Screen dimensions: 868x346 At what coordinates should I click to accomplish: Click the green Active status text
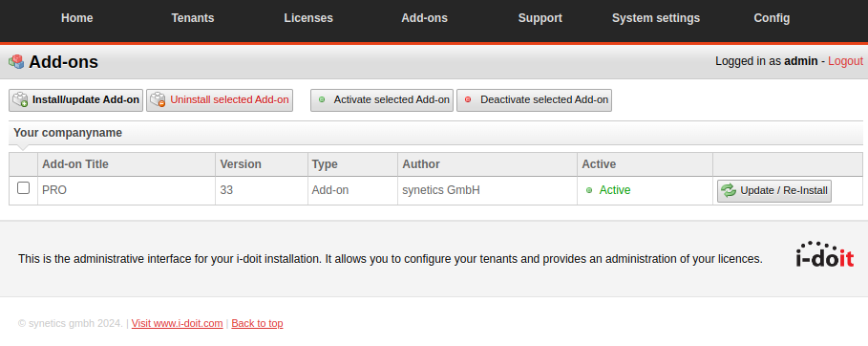point(615,190)
